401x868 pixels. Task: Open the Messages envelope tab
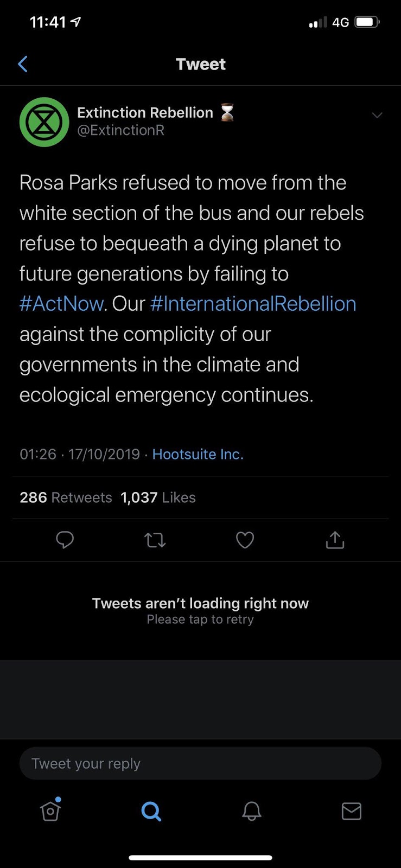pos(352,811)
